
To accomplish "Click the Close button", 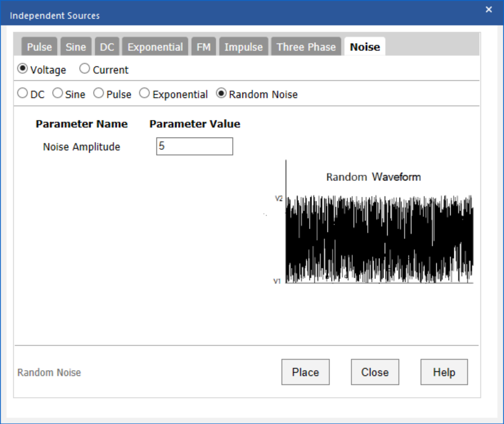I will tap(375, 372).
